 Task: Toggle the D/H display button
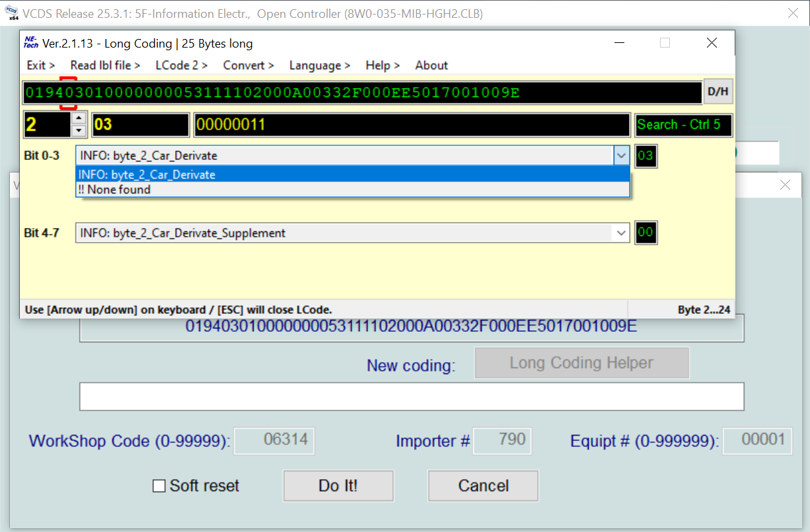(718, 92)
